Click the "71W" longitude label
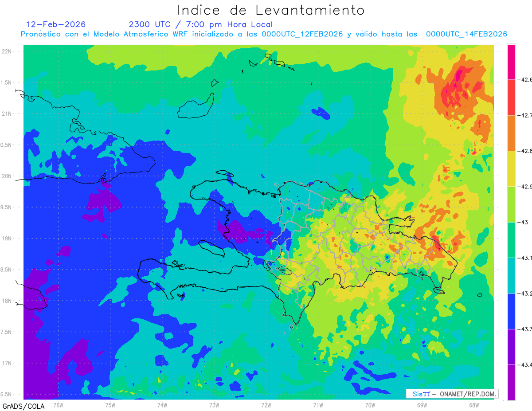 coord(318,405)
